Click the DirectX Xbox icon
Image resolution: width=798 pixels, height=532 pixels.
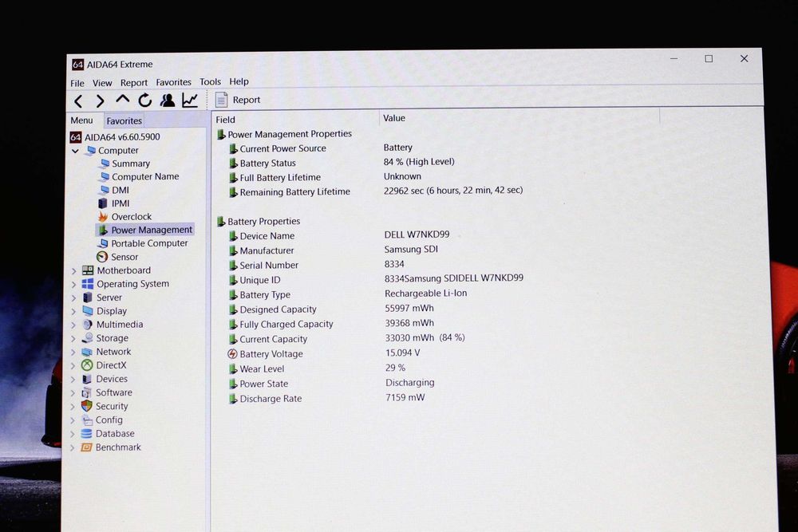pos(88,365)
